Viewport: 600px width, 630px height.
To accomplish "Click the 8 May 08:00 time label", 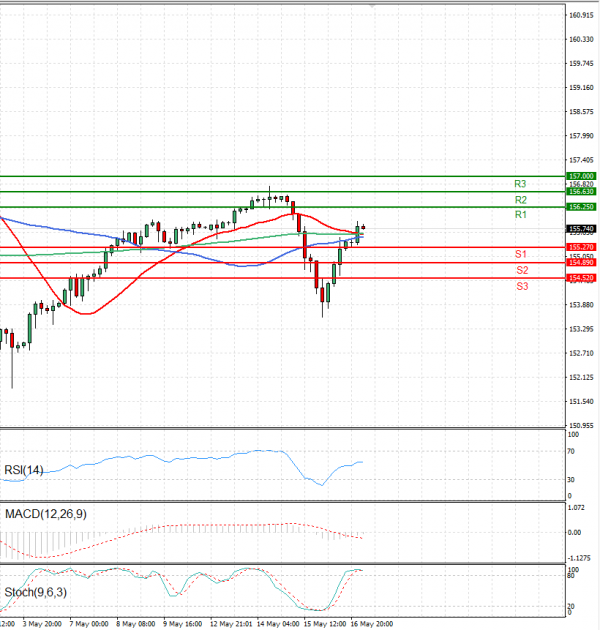I will [x=135, y=624].
